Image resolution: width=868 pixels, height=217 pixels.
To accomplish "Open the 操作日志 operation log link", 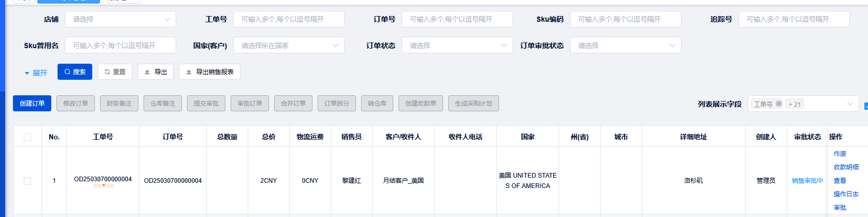I will [846, 194].
